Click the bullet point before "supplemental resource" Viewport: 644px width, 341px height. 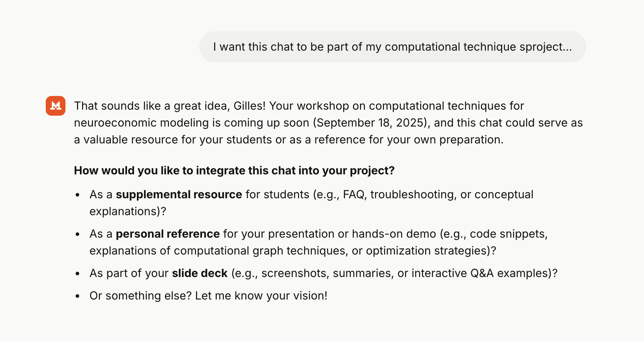tap(78, 195)
